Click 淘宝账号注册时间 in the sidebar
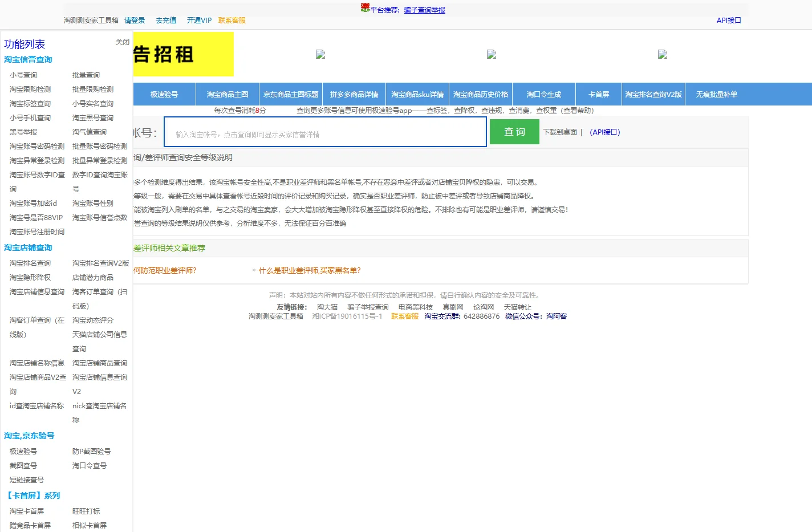812x532 pixels. coord(37,232)
